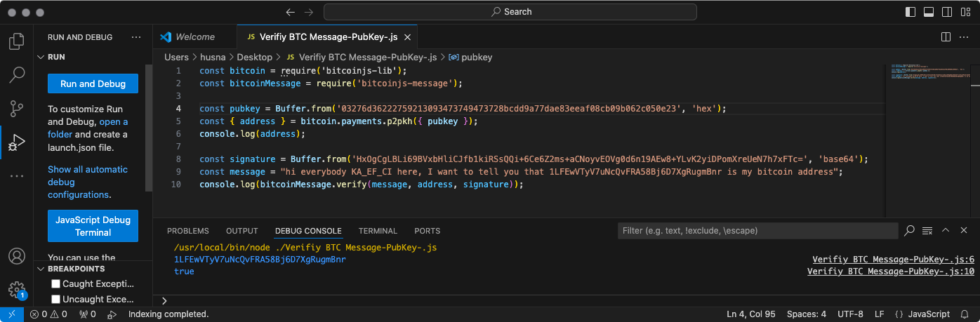The height and width of the screenshot is (322, 980).
Task: Open the Search view in activity bar
Action: pos(16,74)
